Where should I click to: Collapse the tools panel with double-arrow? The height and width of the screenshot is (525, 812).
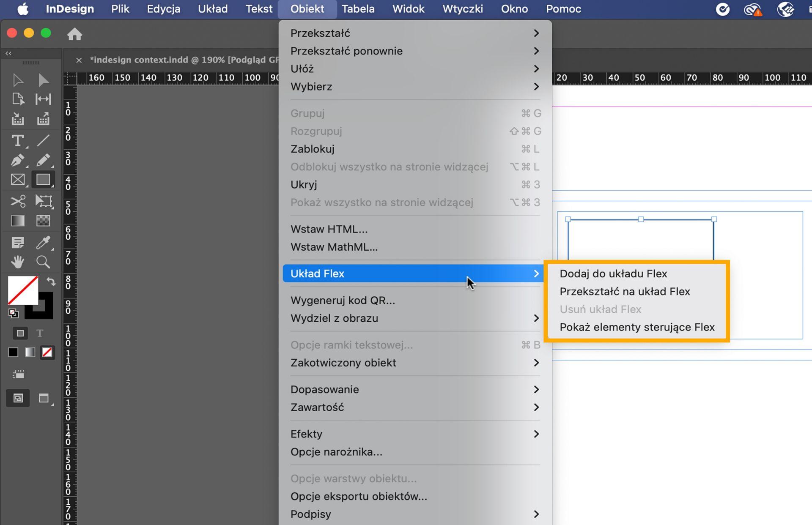pyautogui.click(x=8, y=53)
